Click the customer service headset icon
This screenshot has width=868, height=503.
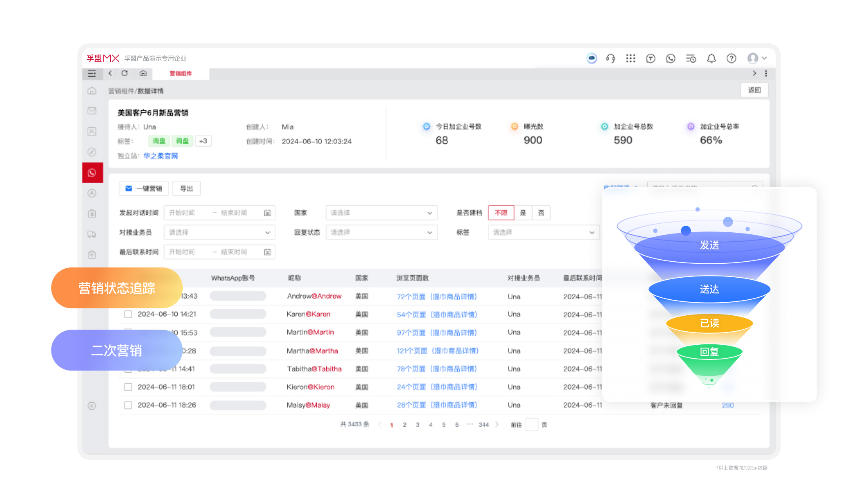[611, 58]
